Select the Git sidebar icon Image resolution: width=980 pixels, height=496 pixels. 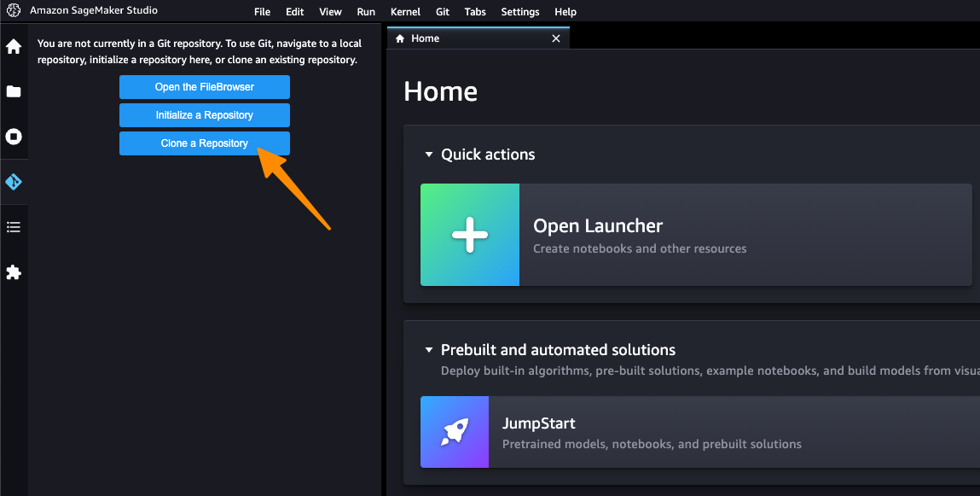pos(14,182)
